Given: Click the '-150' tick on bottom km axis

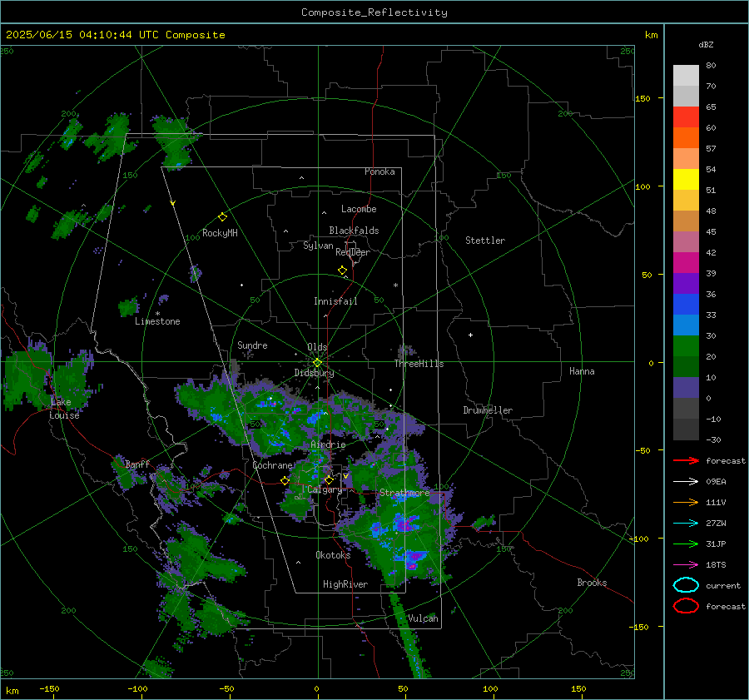Looking at the screenshot, I should coord(49,688).
